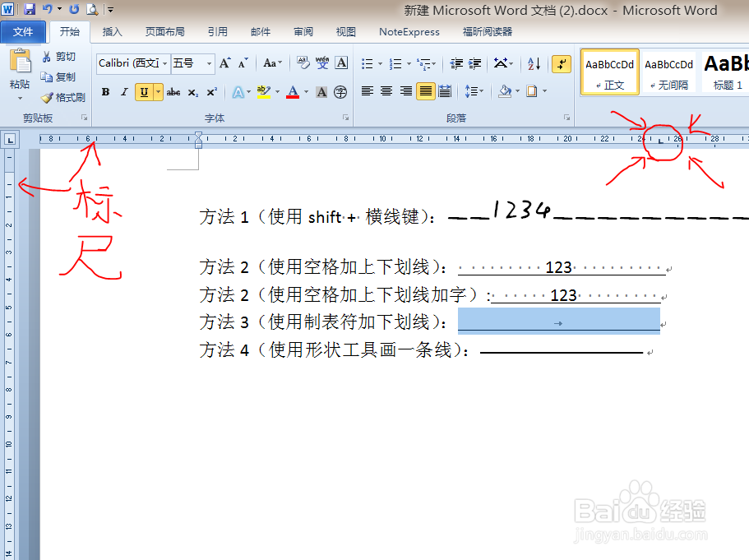This screenshot has width=749, height=560.
Task: Toggle the Show/Hide paragraph marks icon
Action: tap(561, 64)
